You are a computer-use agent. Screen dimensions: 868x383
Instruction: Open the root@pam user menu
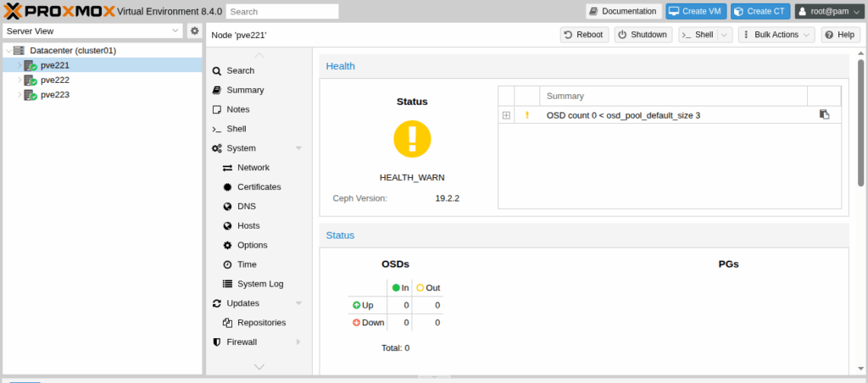829,11
